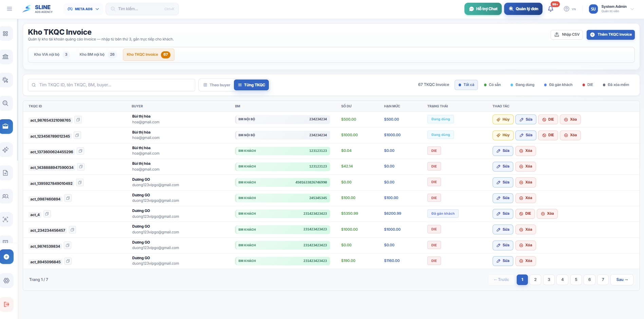Screen dimensions: 644x319
Task: Open the notifications bell
Action: point(551,9)
